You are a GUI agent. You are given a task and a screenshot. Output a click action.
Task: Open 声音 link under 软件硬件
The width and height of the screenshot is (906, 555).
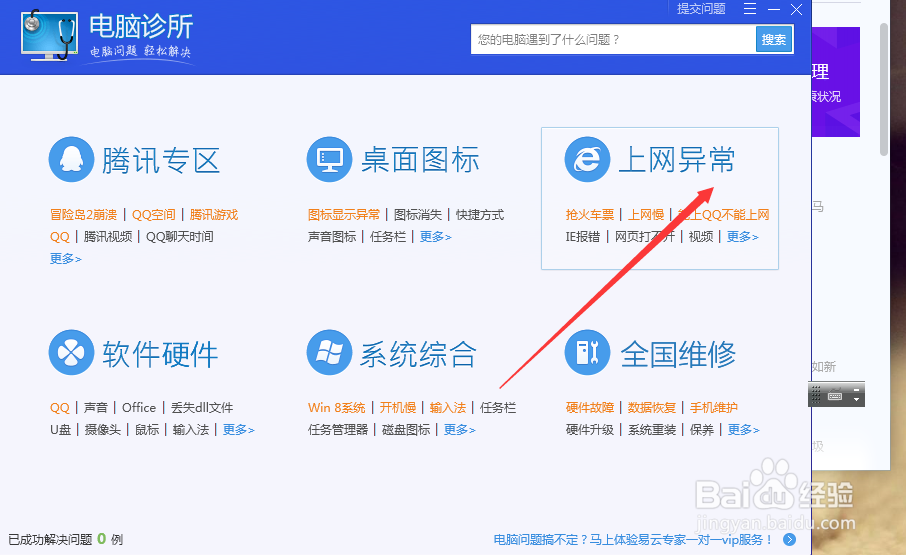click(x=96, y=408)
